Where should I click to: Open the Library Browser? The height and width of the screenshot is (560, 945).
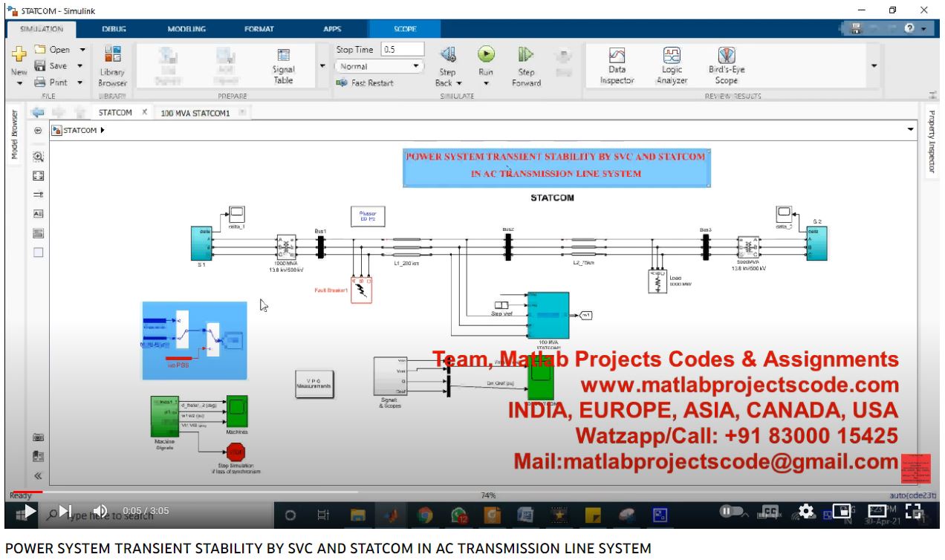pos(112,67)
